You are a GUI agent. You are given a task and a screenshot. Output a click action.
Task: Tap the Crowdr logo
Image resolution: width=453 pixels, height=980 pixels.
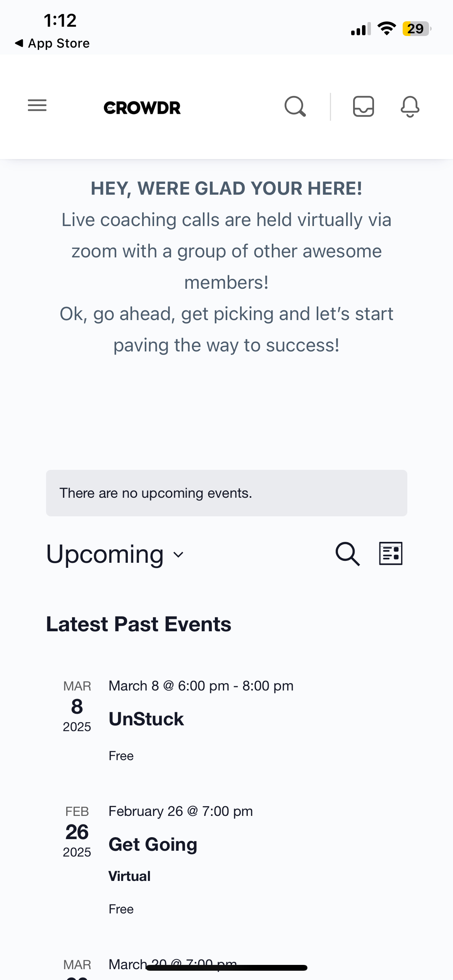(142, 108)
